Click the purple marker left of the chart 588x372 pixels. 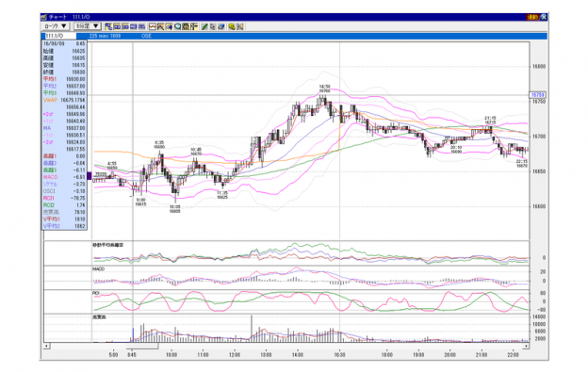[x=90, y=176]
